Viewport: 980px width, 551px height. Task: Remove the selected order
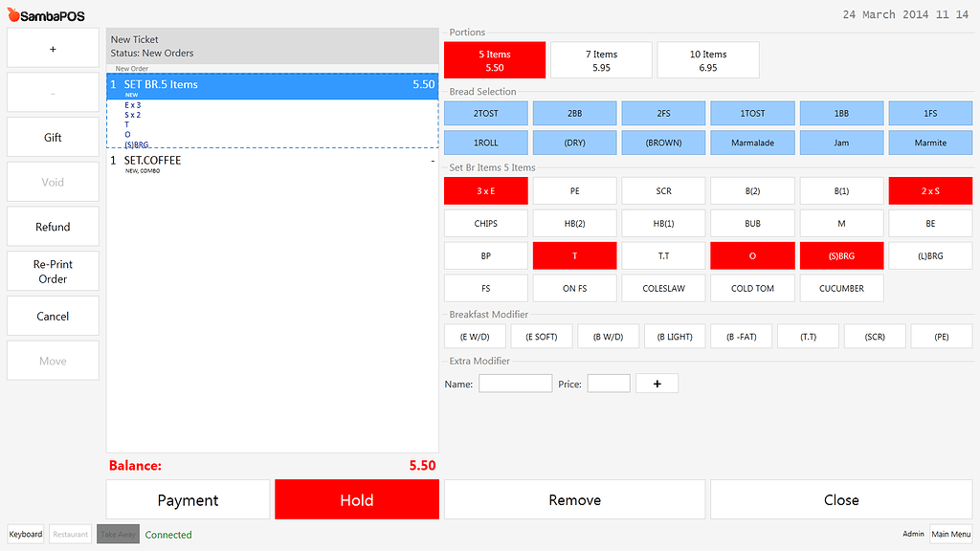(x=574, y=499)
